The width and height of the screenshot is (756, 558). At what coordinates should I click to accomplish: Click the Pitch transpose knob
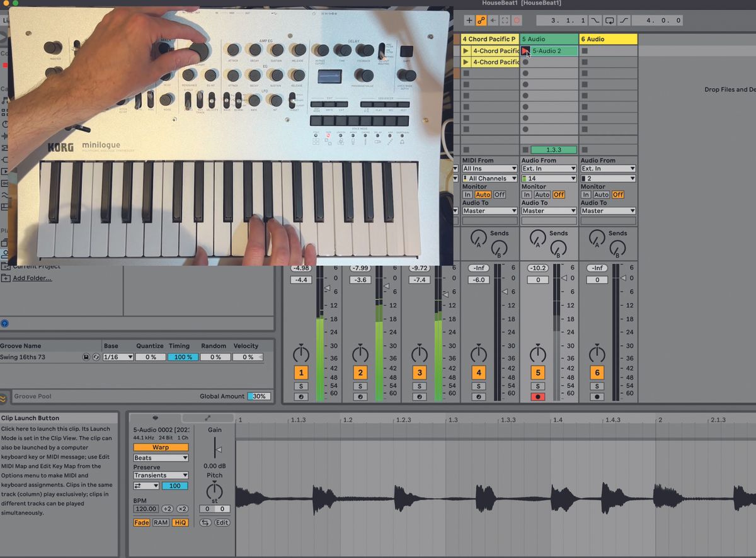(x=215, y=491)
